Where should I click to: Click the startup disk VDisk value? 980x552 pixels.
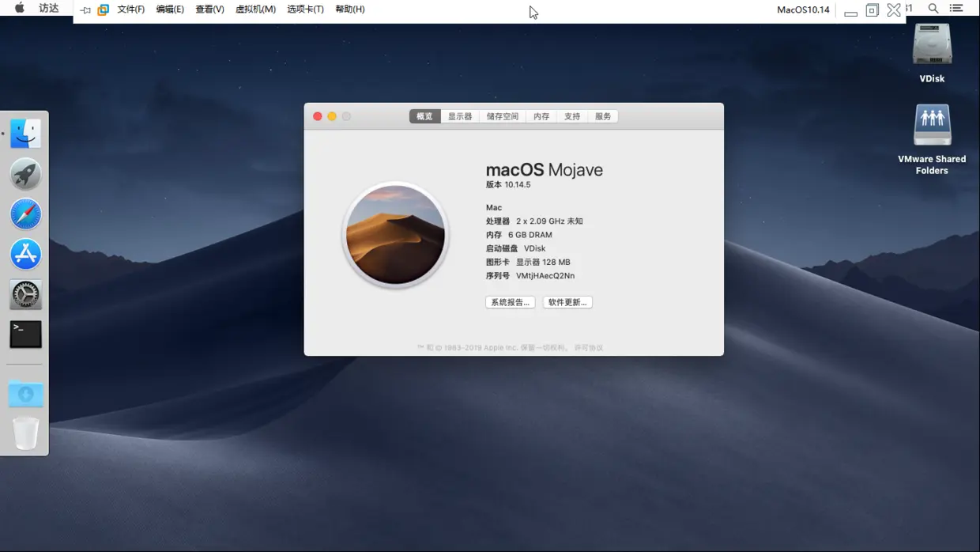click(535, 248)
